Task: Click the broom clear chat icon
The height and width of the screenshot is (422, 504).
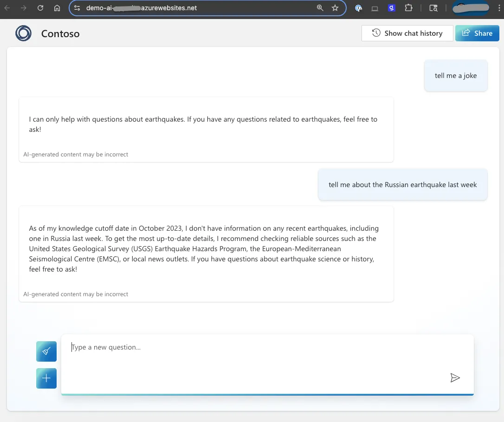Action: click(x=46, y=351)
